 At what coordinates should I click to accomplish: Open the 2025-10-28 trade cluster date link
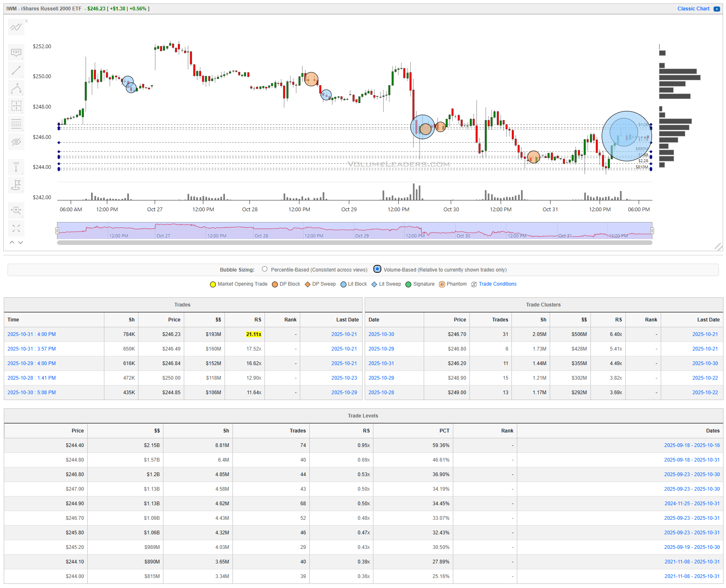point(381,393)
